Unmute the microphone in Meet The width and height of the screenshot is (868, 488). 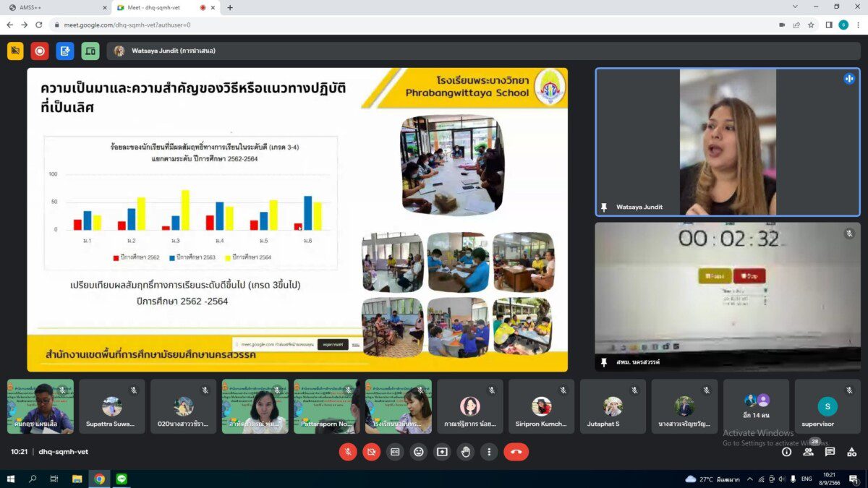[x=348, y=452]
